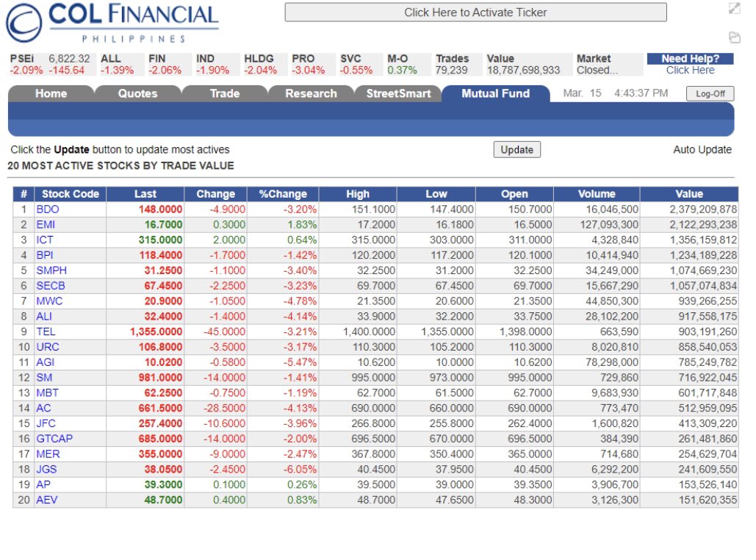Viewport: 756px width, 560px height.
Task: Open the ICT stock code link
Action: [45, 240]
